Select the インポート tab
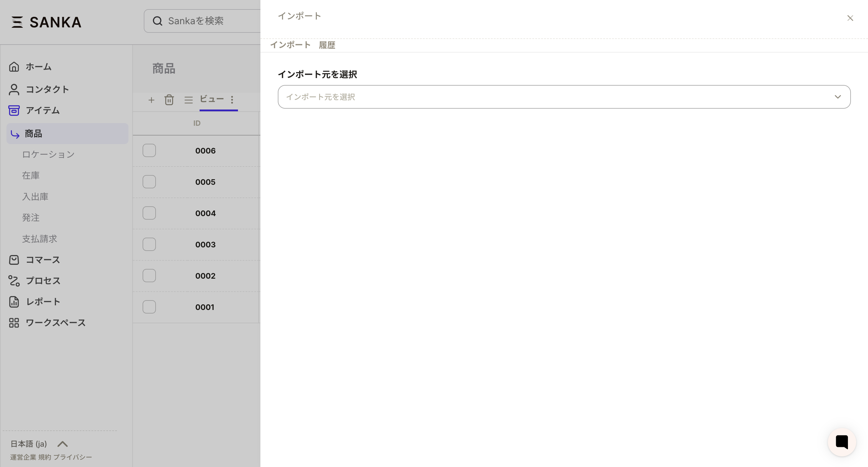This screenshot has width=868, height=467. tap(290, 45)
